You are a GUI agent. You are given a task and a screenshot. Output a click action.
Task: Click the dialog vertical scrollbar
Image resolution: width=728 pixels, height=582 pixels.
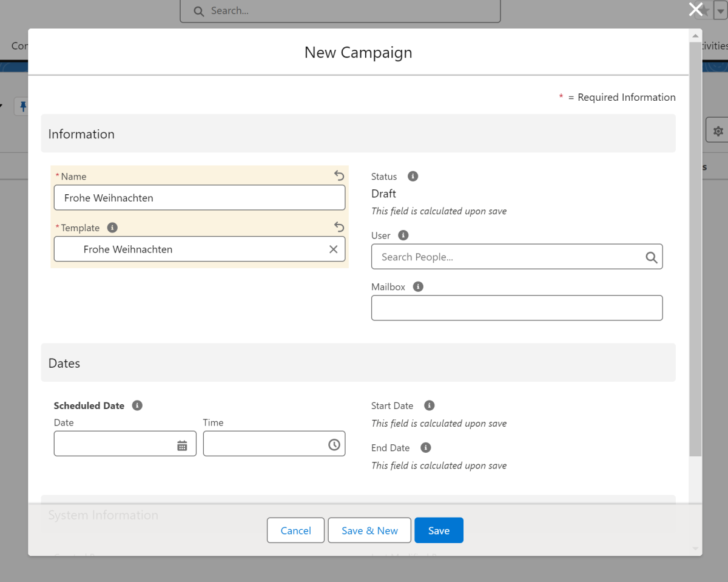pos(695,243)
